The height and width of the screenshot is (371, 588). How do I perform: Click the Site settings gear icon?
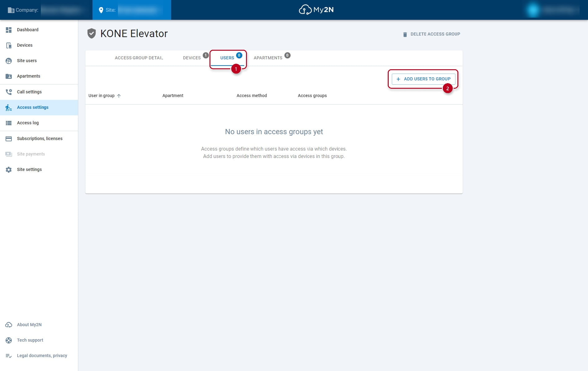[x=9, y=169]
